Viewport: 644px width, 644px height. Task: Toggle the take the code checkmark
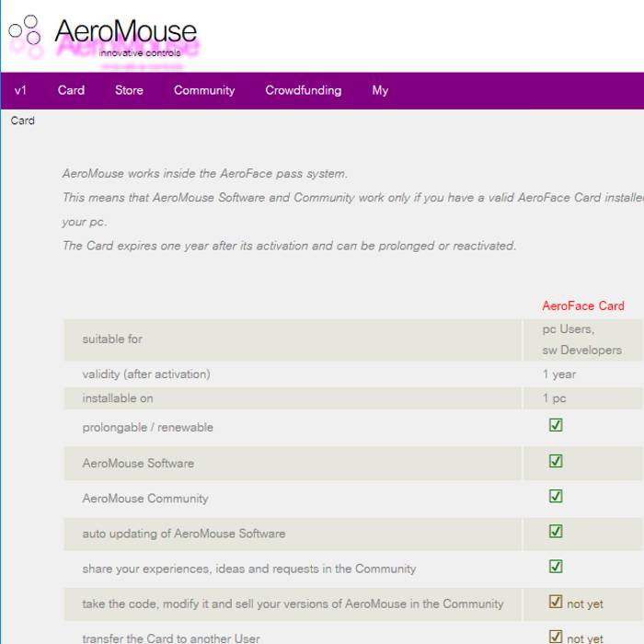coord(556,602)
